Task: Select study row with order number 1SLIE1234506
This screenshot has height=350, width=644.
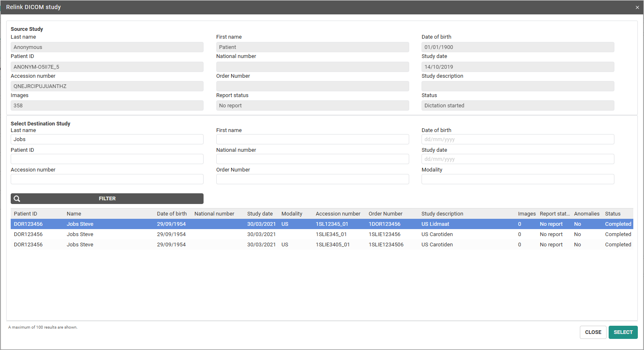Action: [x=386, y=245]
